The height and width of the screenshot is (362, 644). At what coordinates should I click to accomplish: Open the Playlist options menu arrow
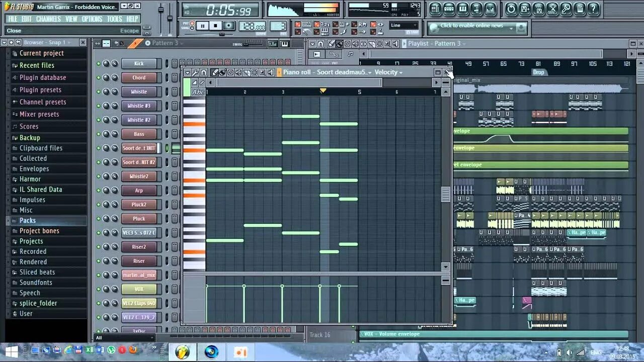click(x=312, y=44)
